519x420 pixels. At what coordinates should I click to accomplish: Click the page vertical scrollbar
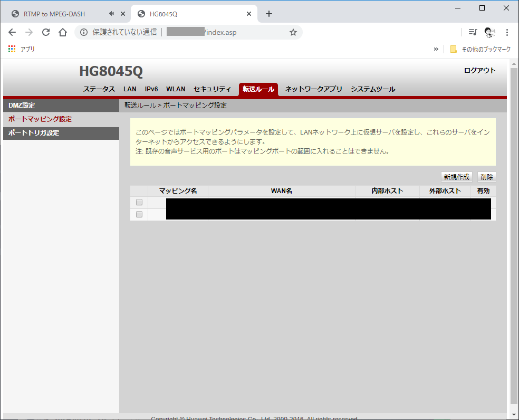(x=514, y=237)
